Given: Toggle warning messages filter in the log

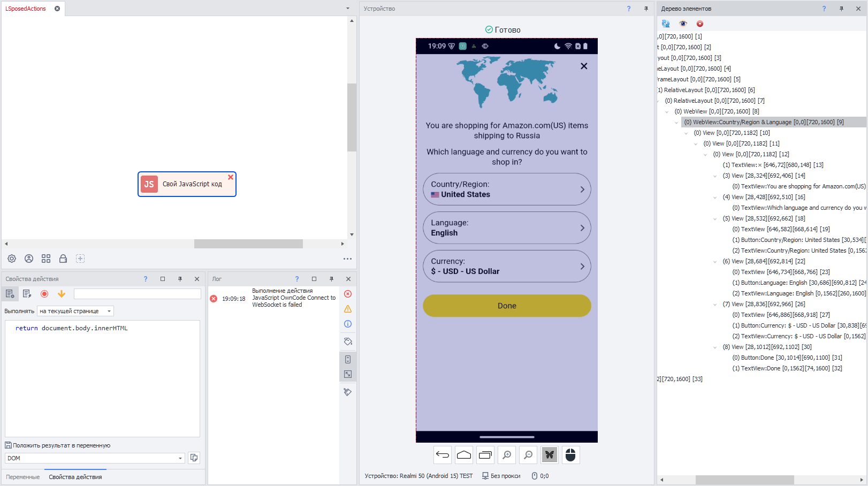Looking at the screenshot, I should [348, 309].
